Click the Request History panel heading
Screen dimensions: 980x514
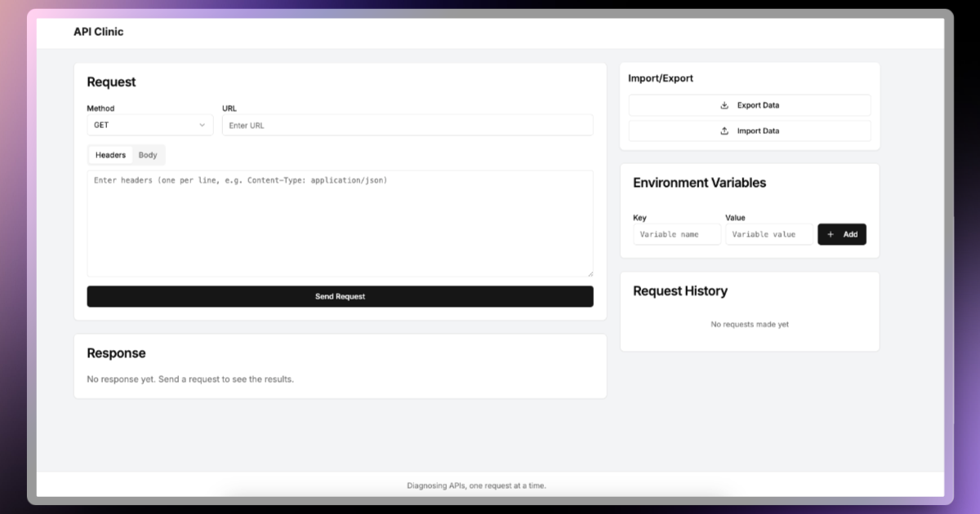pos(680,290)
